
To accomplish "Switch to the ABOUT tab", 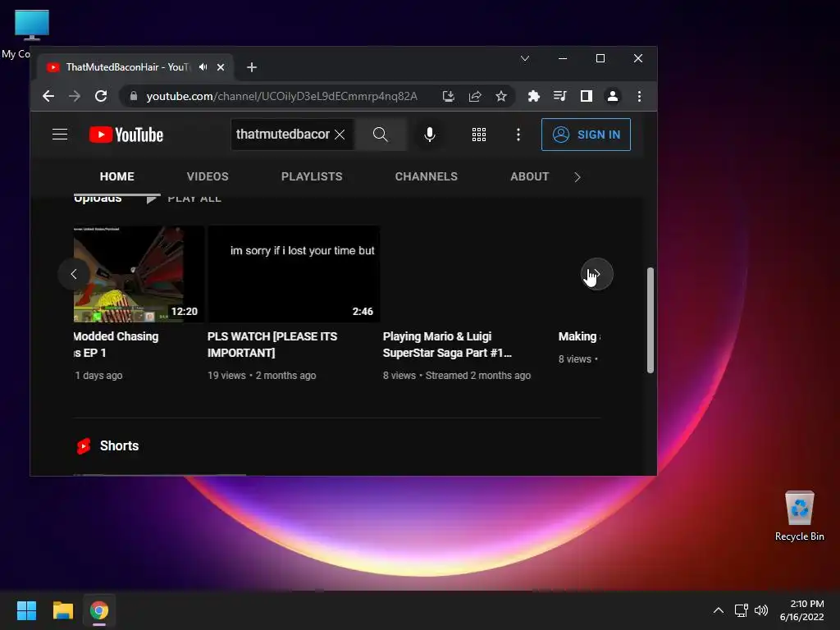I will [x=529, y=176].
